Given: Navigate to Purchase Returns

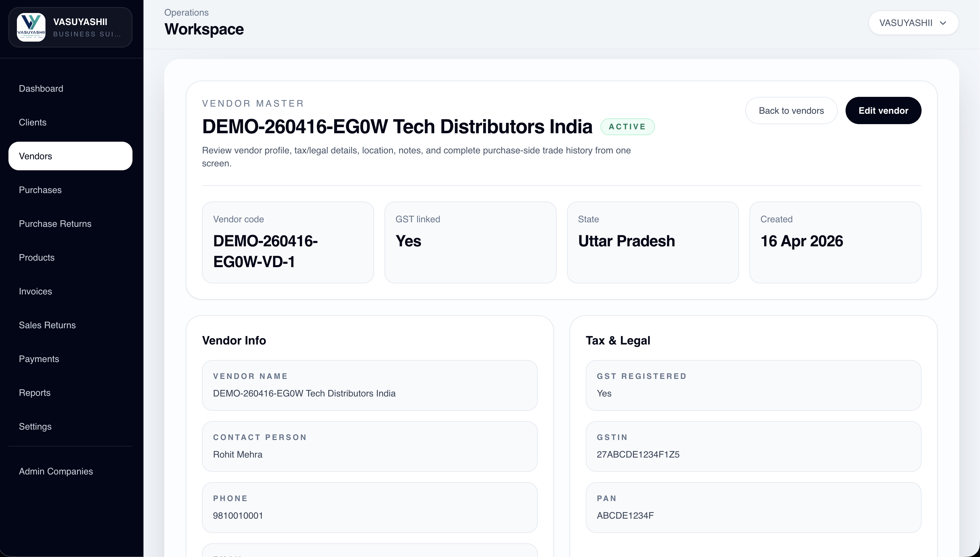Looking at the screenshot, I should pyautogui.click(x=70, y=224).
